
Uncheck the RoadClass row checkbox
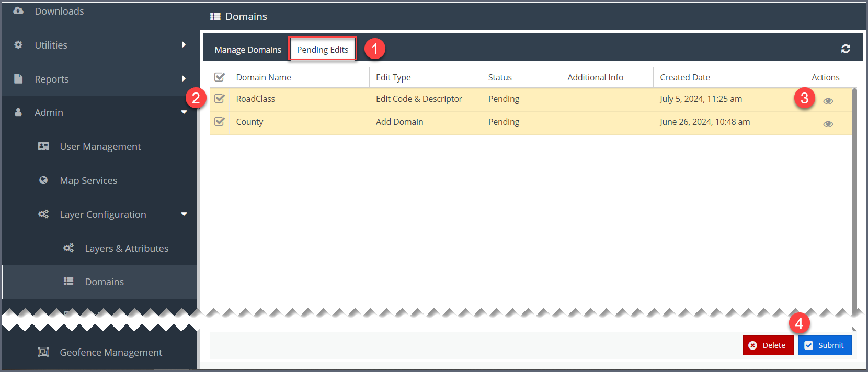point(220,98)
